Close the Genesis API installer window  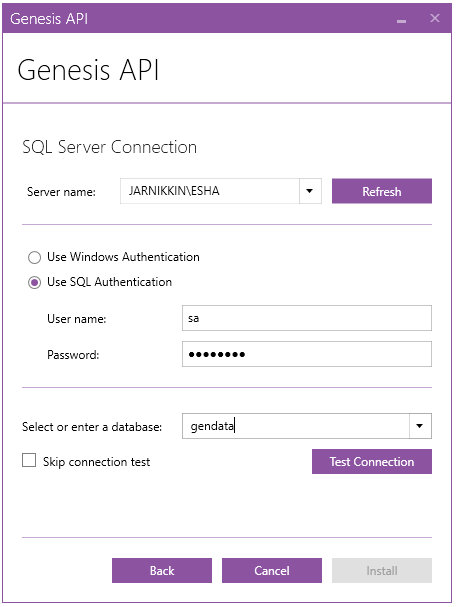[x=435, y=18]
